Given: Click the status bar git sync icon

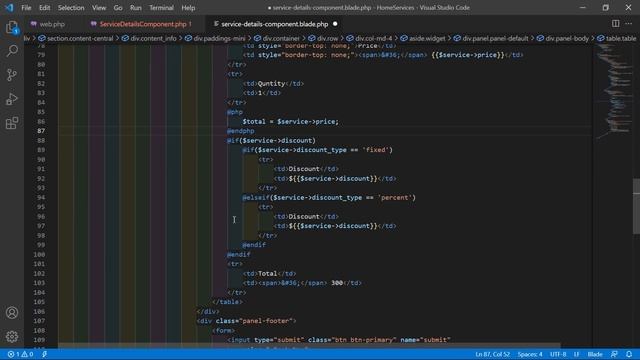Looking at the screenshot, I should click(44, 354).
